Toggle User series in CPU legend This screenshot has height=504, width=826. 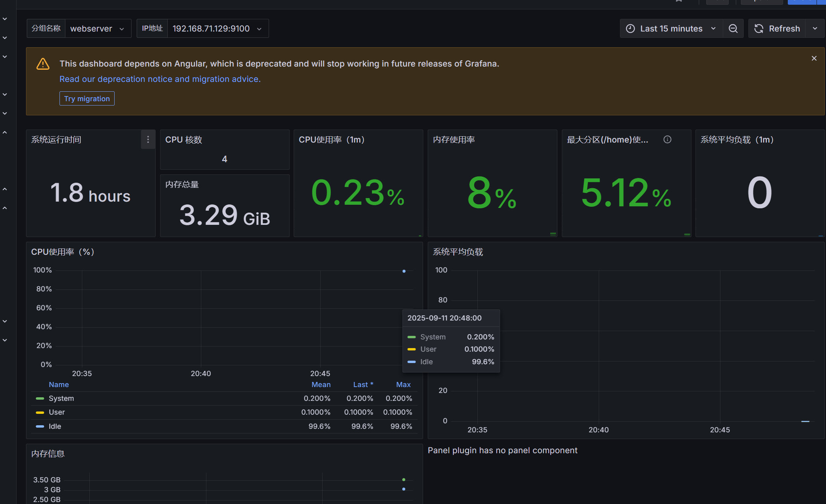(x=57, y=412)
